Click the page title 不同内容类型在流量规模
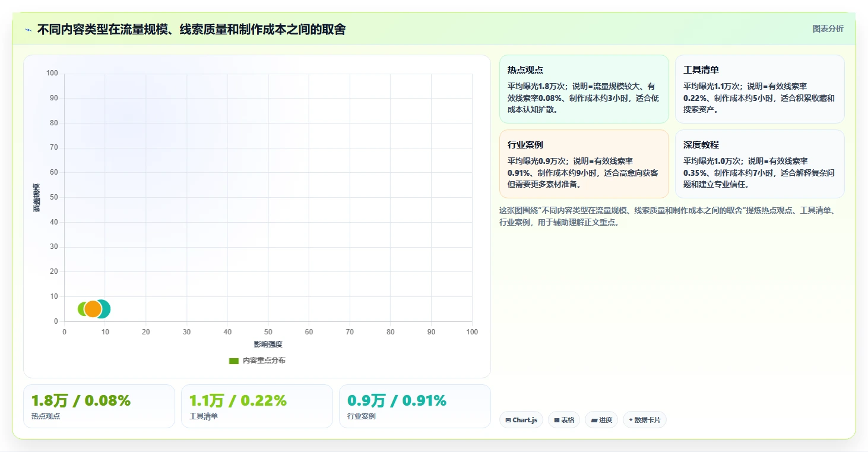 [191, 29]
